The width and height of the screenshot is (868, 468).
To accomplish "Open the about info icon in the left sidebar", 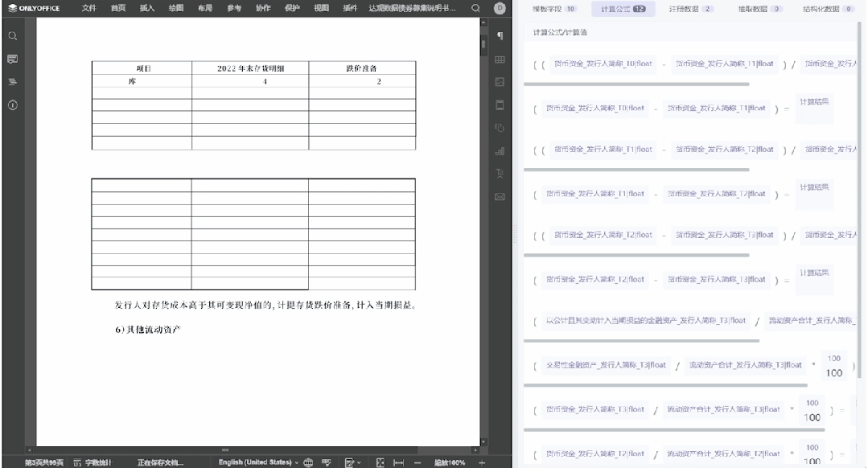I will pos(12,105).
